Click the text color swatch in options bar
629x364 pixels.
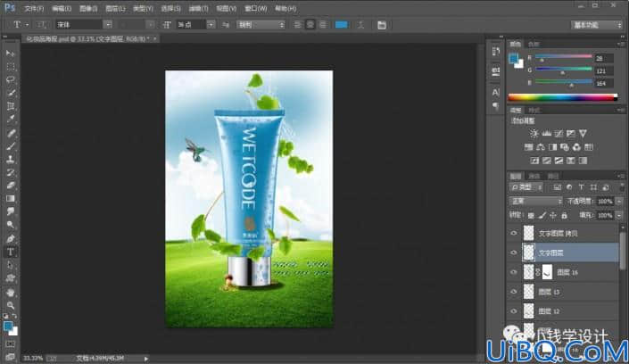coord(342,25)
